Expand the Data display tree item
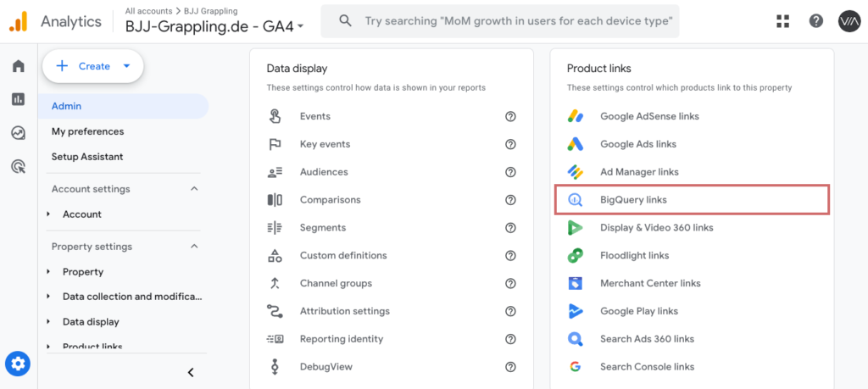 click(x=48, y=322)
